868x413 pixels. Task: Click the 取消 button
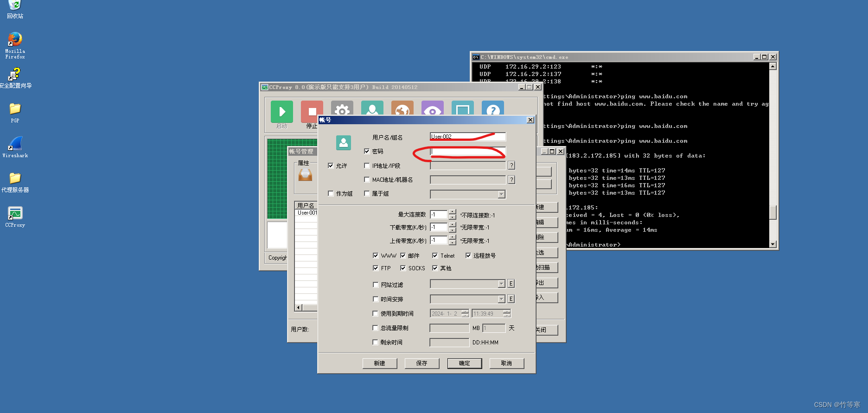[507, 363]
